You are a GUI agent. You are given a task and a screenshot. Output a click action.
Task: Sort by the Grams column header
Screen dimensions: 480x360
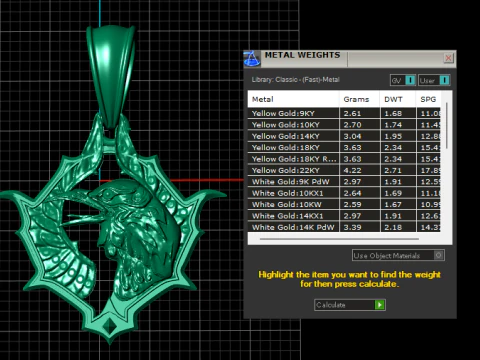(359, 99)
